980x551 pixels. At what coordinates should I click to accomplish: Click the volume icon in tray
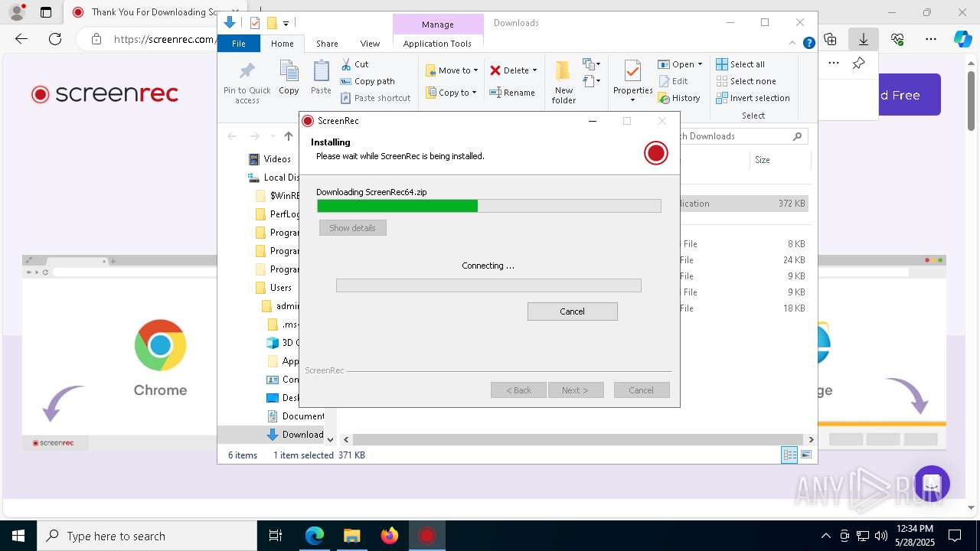(x=881, y=536)
